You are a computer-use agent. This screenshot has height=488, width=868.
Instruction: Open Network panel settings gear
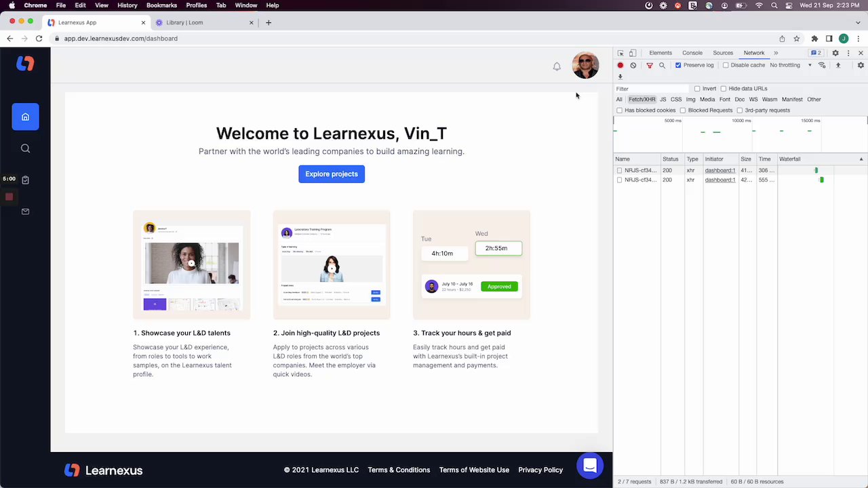[x=861, y=65]
